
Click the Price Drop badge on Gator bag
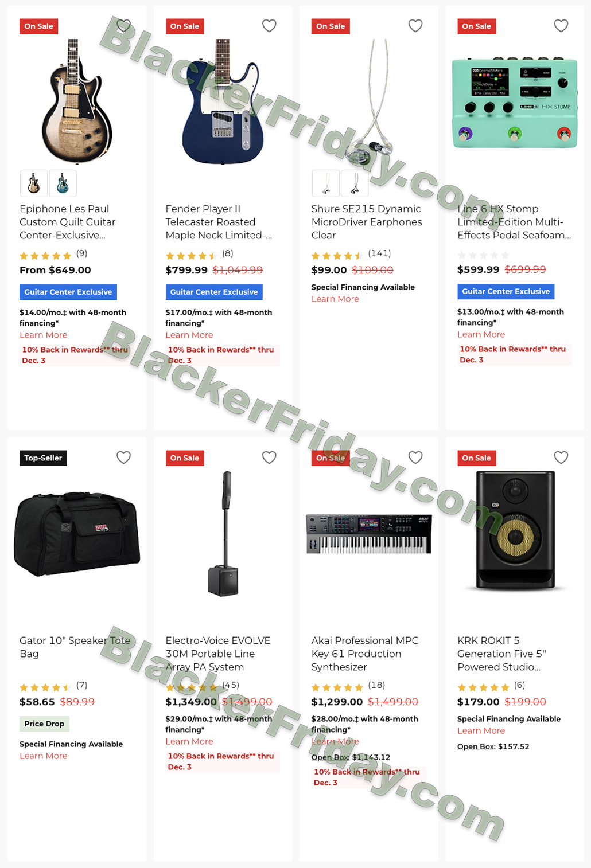tap(44, 724)
